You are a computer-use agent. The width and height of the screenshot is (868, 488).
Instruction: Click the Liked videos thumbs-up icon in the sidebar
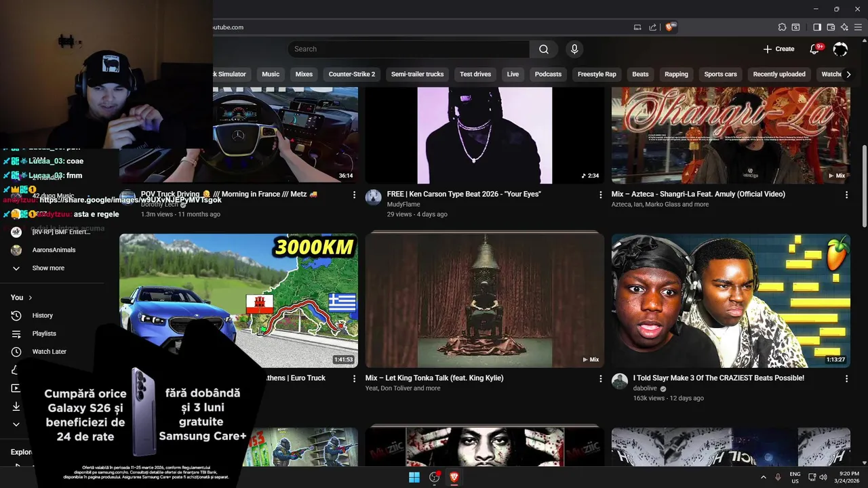16,370
